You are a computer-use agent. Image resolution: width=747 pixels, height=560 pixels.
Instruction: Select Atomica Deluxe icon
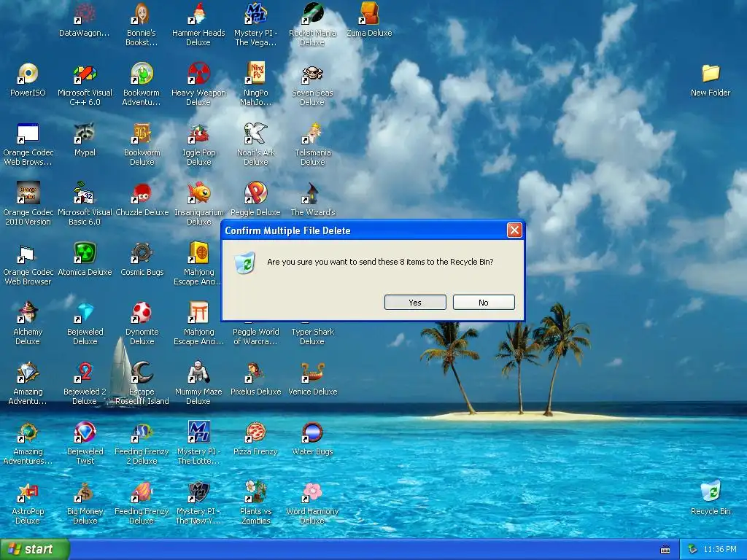pos(85,259)
